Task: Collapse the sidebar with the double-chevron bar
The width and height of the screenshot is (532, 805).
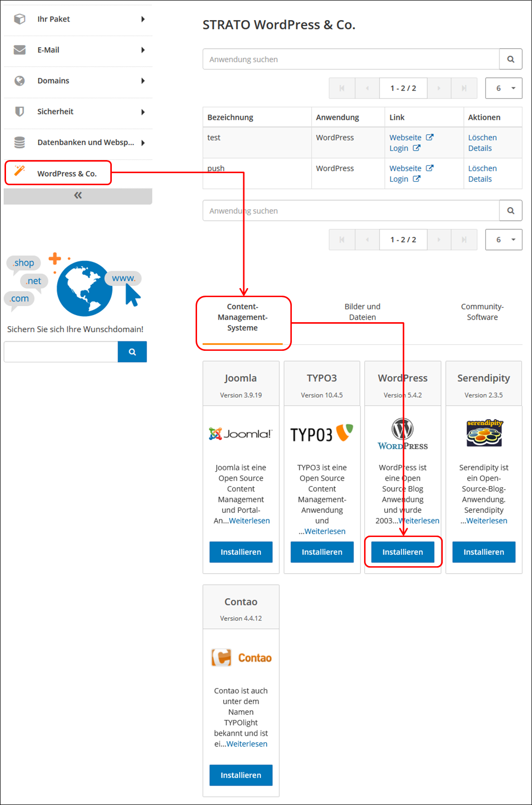Action: pos(78,196)
